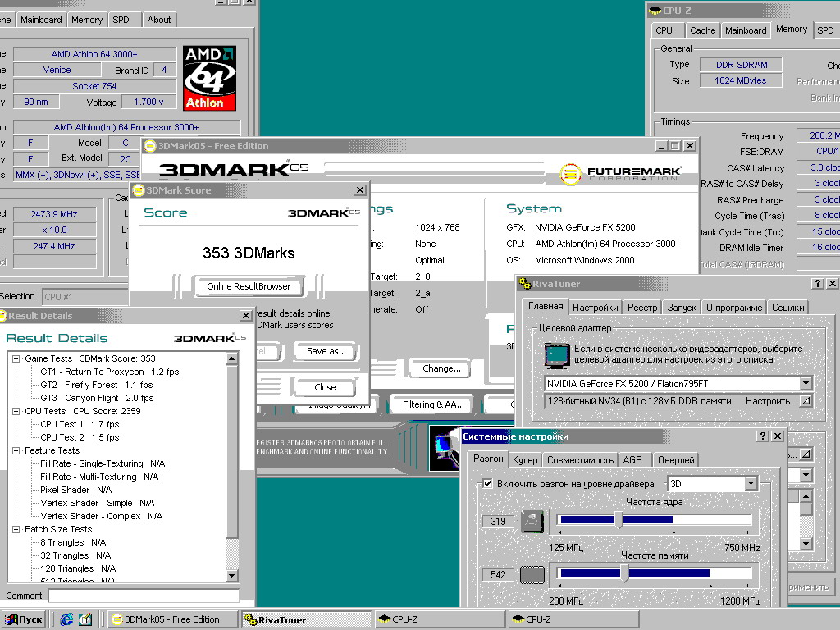
Task: Collapse the CPU Tests tree node
Action: tap(16, 411)
